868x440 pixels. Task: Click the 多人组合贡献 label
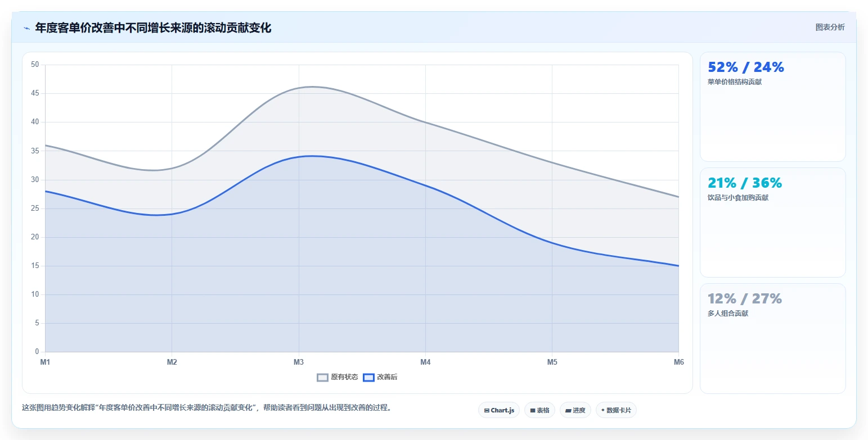pos(728,314)
